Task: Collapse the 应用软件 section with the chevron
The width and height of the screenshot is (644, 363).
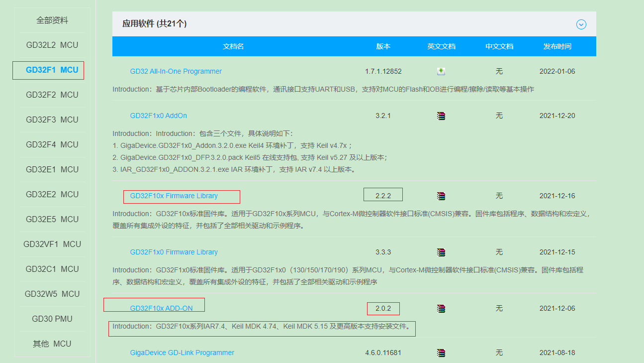Action: click(x=580, y=24)
